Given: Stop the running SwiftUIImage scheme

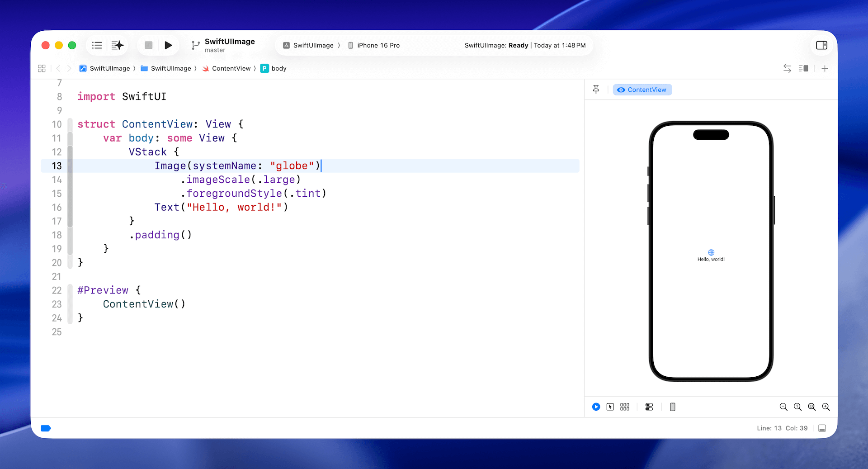Looking at the screenshot, I should (148, 45).
